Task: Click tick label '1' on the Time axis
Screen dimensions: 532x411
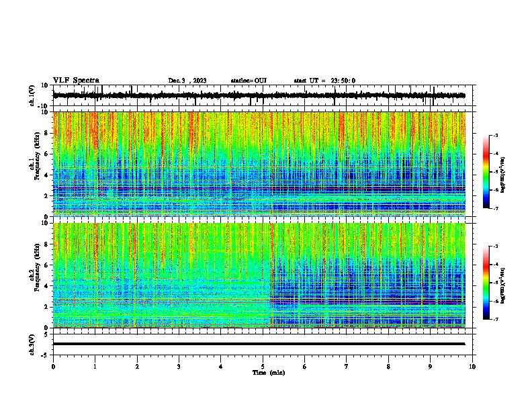Action: pyautogui.click(x=95, y=367)
